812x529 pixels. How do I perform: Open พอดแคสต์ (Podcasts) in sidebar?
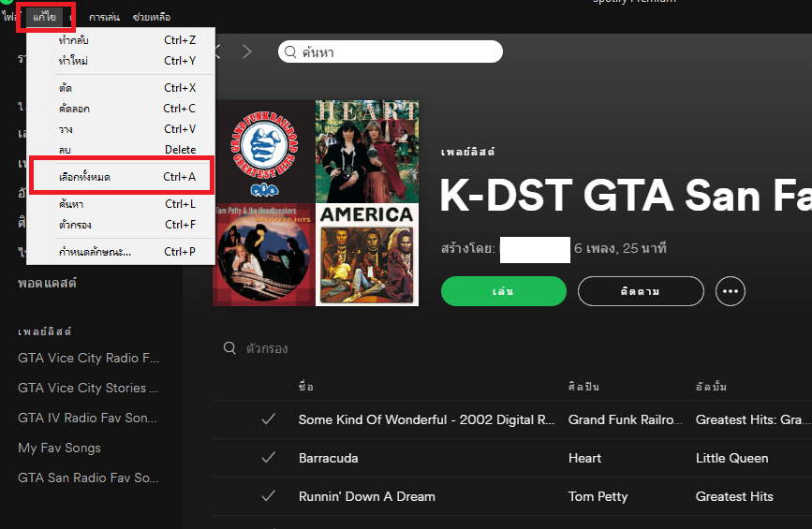click(x=47, y=283)
